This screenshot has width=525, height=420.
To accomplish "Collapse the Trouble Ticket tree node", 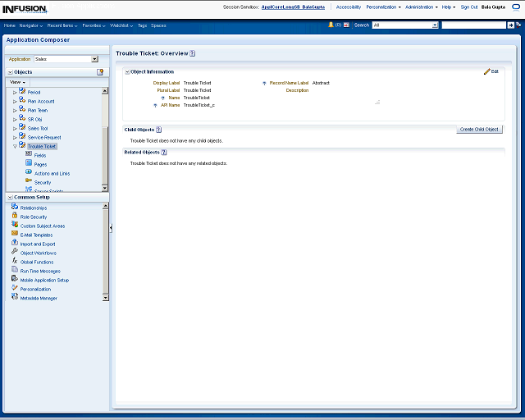I will point(15,146).
